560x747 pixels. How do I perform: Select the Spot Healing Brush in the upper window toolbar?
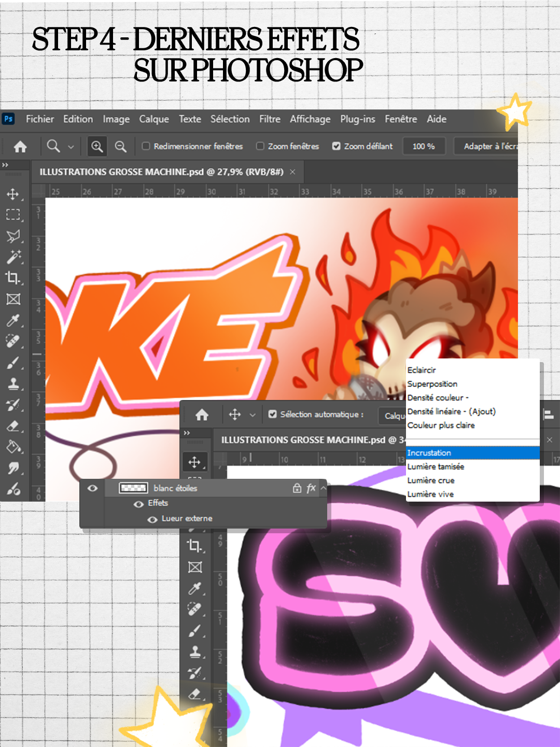tap(13, 341)
